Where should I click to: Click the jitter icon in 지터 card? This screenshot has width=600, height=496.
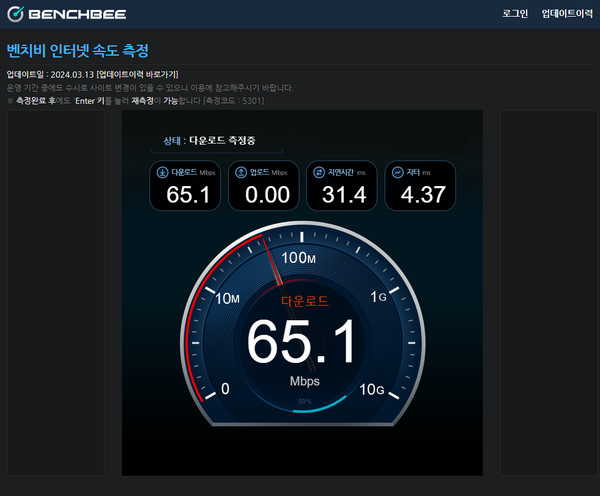(398, 173)
